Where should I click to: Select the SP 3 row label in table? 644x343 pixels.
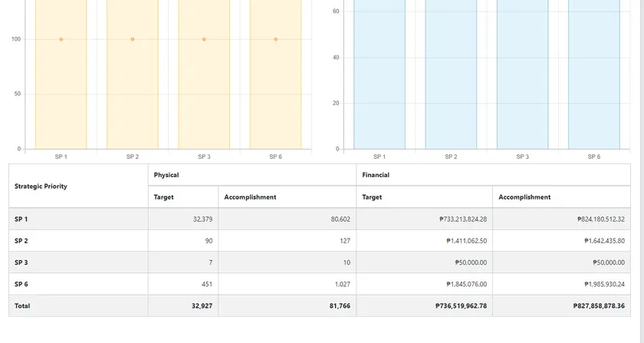pos(78,262)
